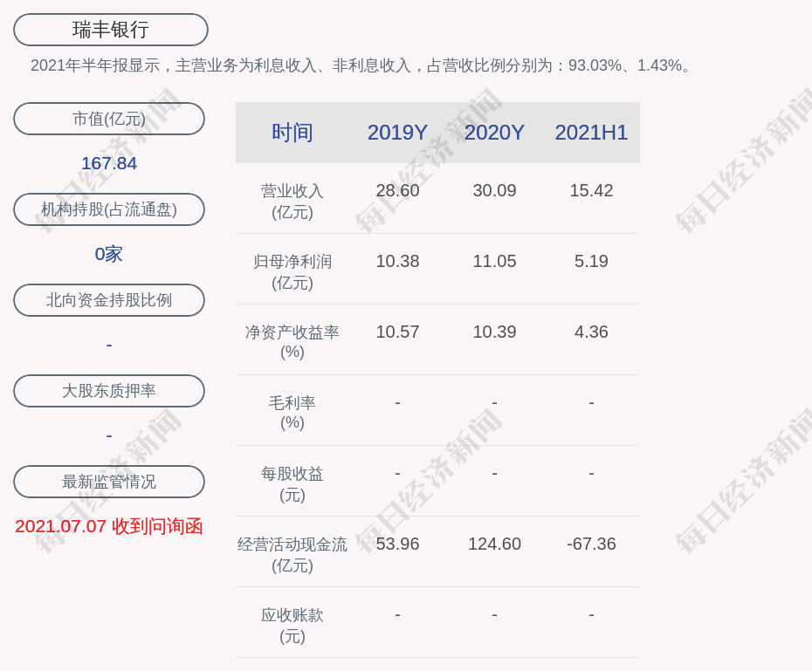Click ROE value 10.39
The height and width of the screenshot is (671, 812).
click(494, 332)
